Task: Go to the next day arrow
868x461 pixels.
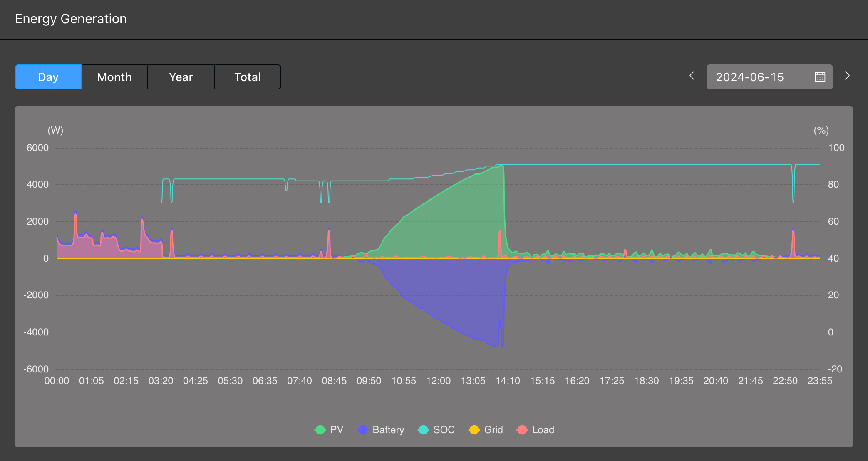Action: [847, 76]
